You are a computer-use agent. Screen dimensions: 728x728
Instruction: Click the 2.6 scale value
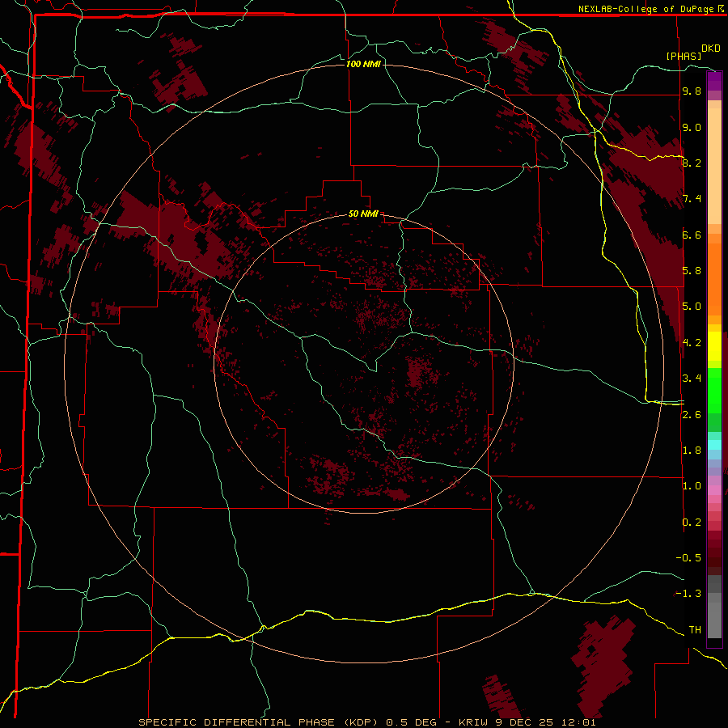click(x=692, y=415)
